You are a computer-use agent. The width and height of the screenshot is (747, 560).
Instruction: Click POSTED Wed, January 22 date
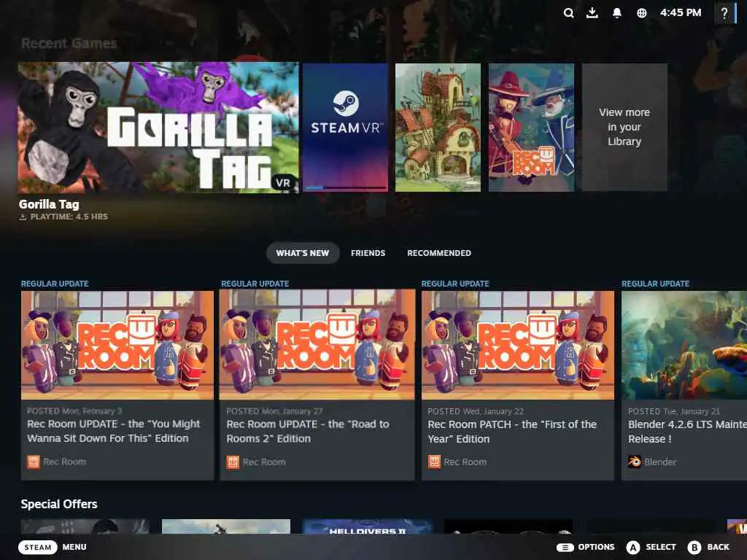(x=476, y=411)
